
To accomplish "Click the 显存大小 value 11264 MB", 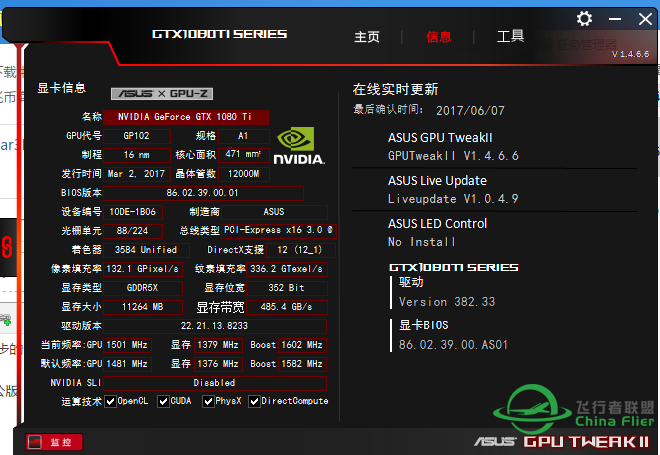I will coord(143,307).
